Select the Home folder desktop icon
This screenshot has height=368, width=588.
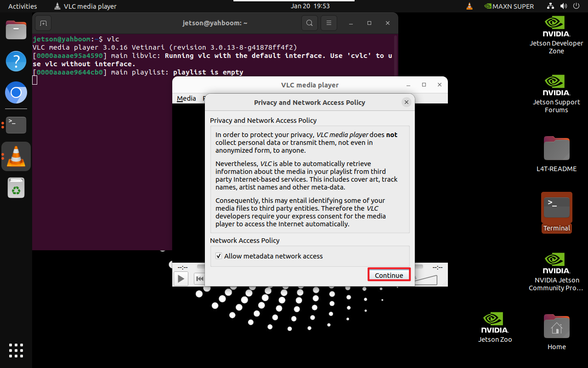point(556,332)
